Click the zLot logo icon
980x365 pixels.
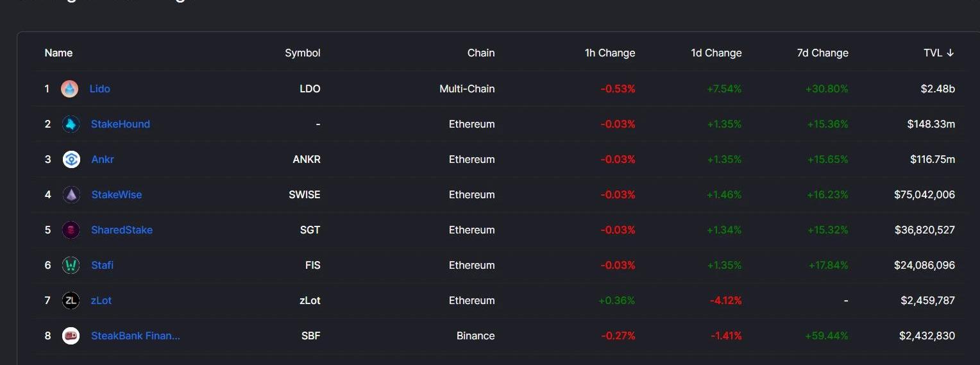point(71,300)
